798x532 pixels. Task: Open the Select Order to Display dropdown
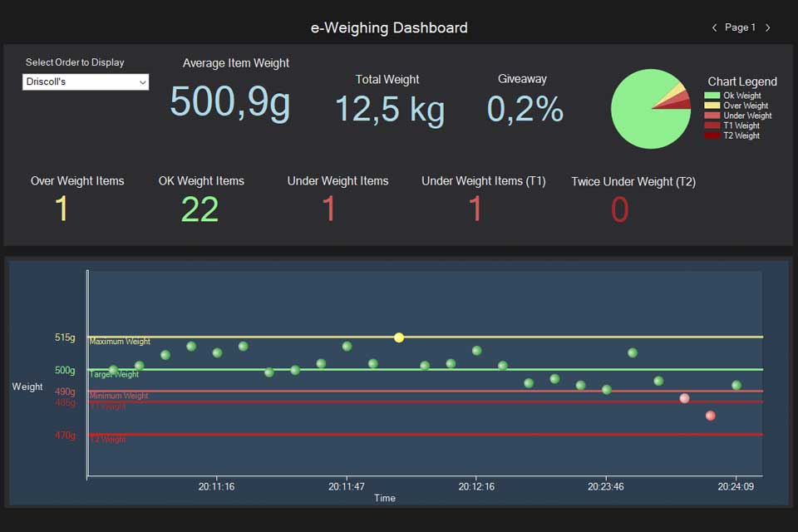point(86,82)
